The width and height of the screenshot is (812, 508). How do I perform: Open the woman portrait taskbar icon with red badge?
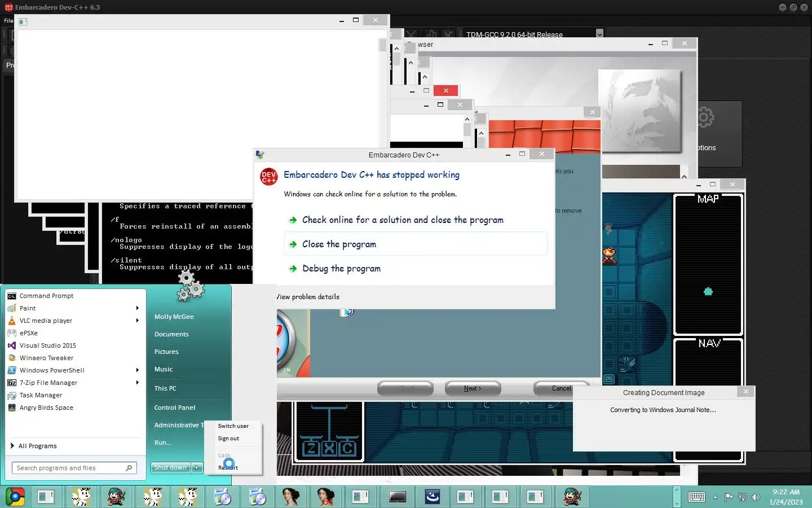coord(325,497)
